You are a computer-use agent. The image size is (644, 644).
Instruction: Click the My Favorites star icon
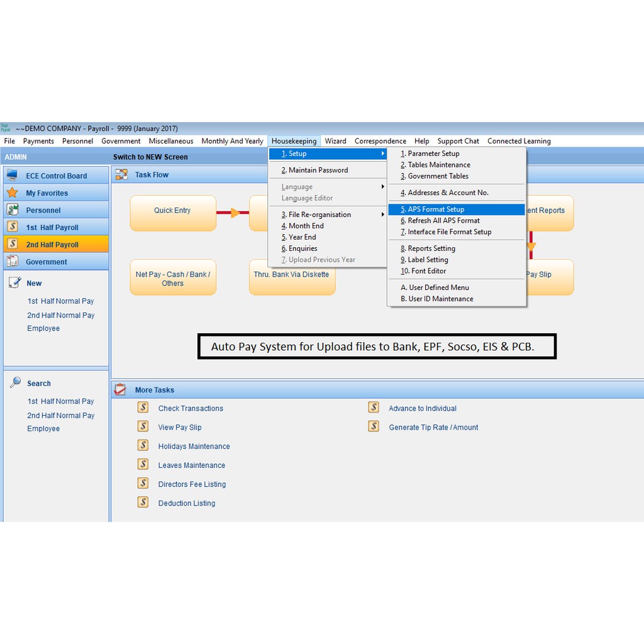(13, 192)
